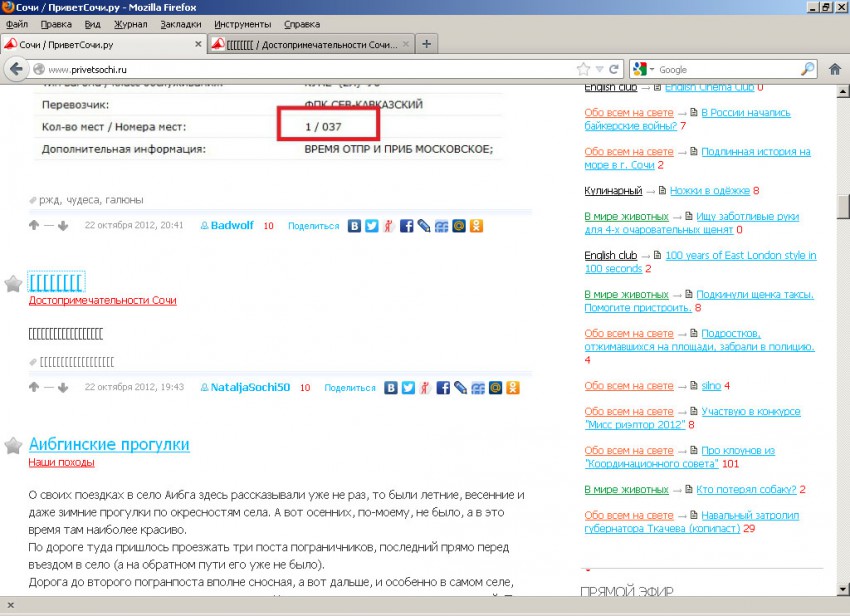Open the NataljaSochi50 author profile link
Screen dimensions: 850x616
tap(250, 388)
